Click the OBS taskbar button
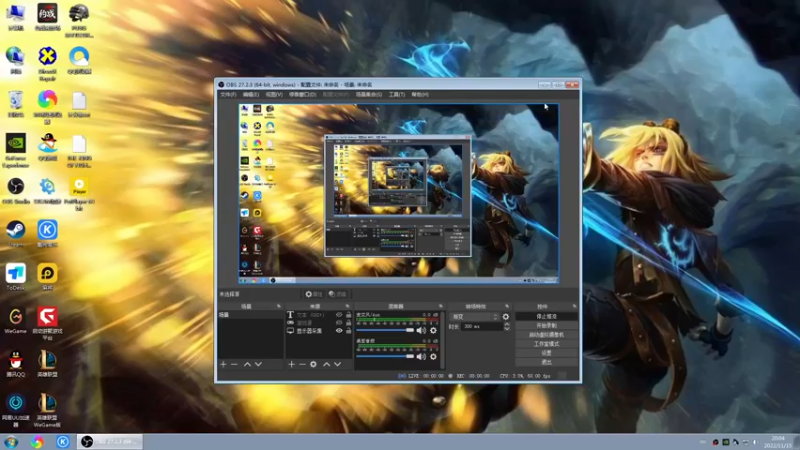Screen dimensions: 800x450 (110, 442)
